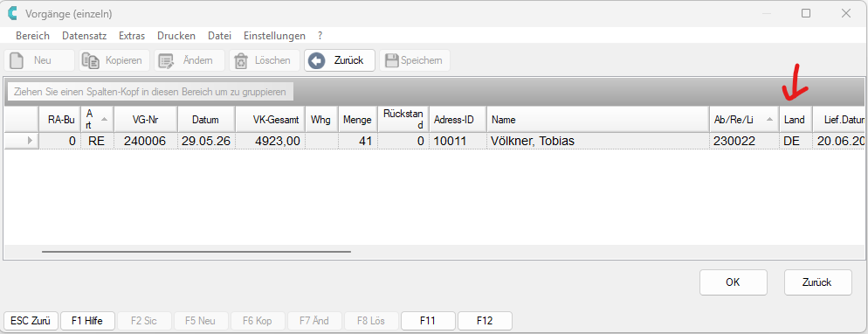
Task: Open the Bereich menu
Action: 32,36
